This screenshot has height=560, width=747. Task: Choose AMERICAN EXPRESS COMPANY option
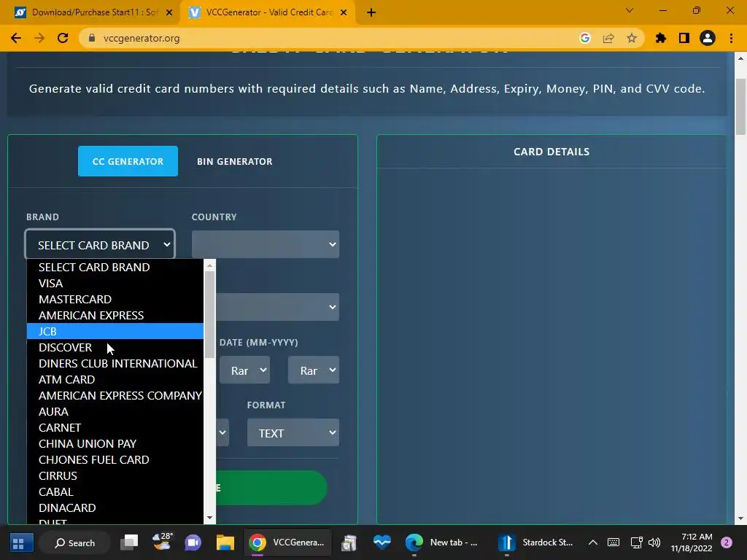click(x=115, y=396)
